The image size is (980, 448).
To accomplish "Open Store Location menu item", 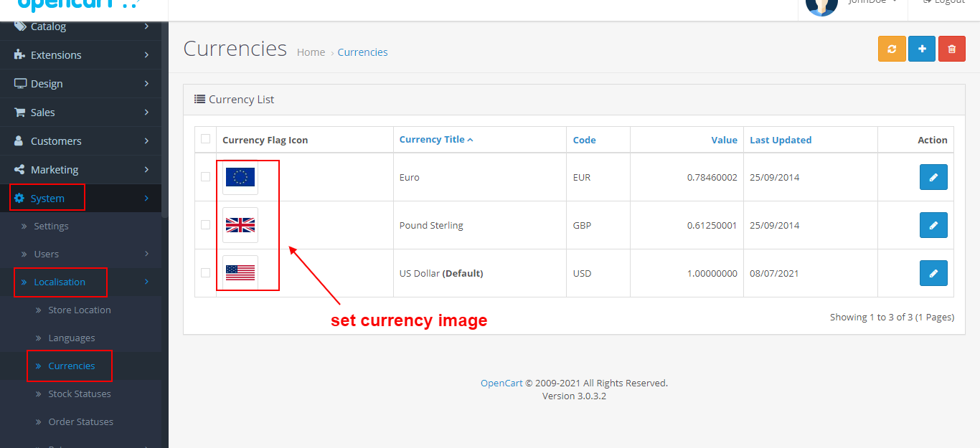I will point(80,310).
